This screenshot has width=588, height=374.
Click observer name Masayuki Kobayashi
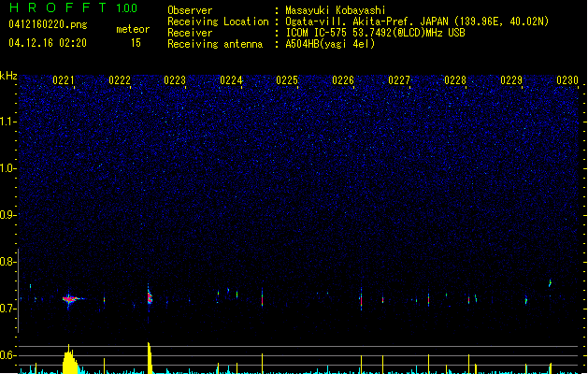click(x=336, y=10)
